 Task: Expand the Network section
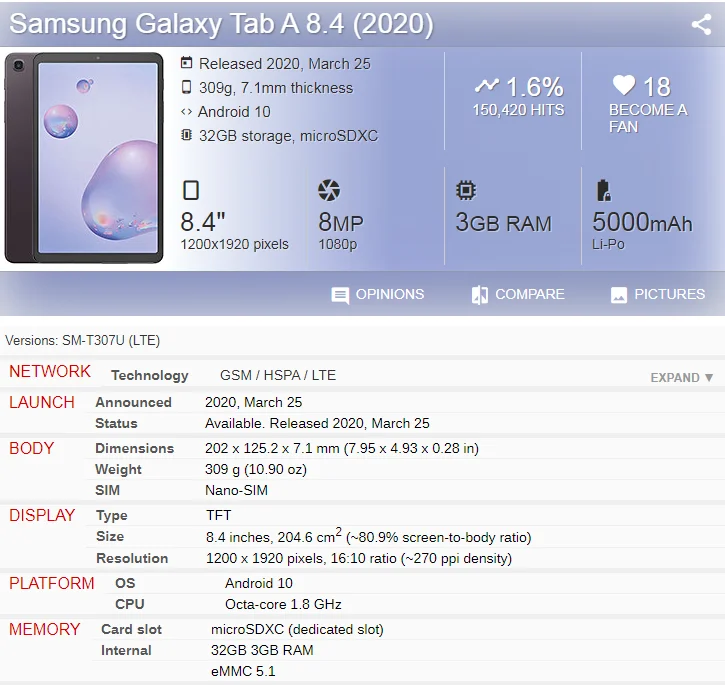(x=682, y=378)
